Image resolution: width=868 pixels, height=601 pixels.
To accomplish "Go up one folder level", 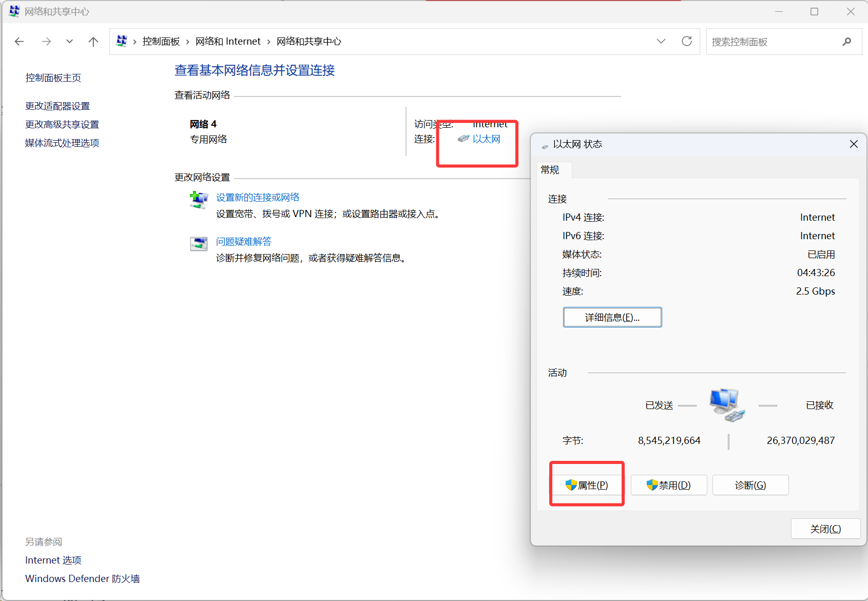I will [x=93, y=42].
